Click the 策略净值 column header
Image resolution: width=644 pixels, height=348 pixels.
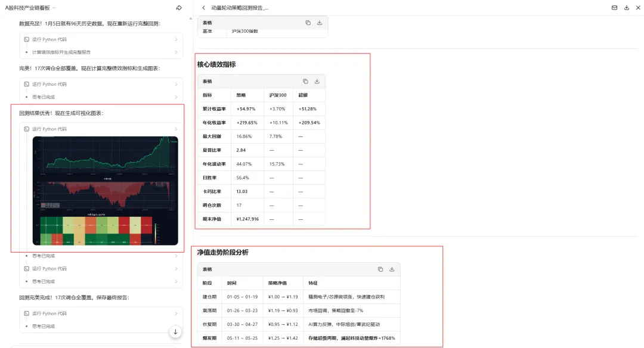[x=277, y=282]
